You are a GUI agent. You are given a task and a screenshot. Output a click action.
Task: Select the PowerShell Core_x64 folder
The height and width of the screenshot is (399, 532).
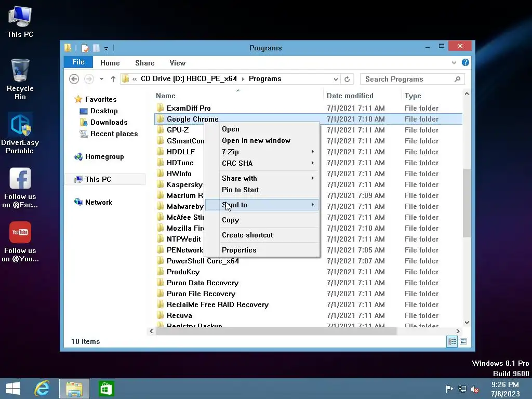203,261
